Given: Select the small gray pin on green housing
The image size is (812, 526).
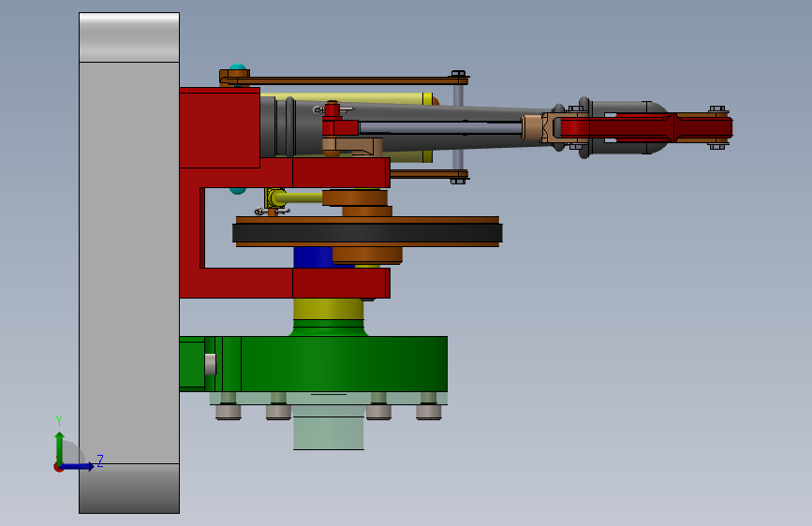Looking at the screenshot, I should pyautogui.click(x=210, y=364).
